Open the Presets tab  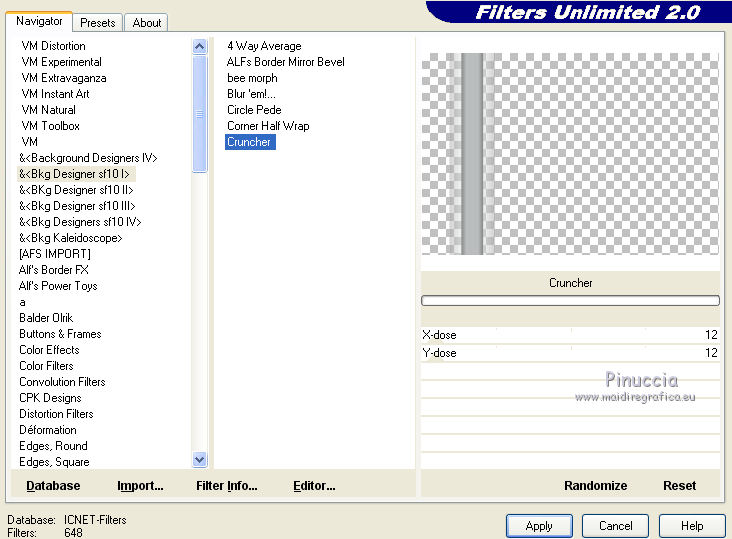click(x=98, y=22)
